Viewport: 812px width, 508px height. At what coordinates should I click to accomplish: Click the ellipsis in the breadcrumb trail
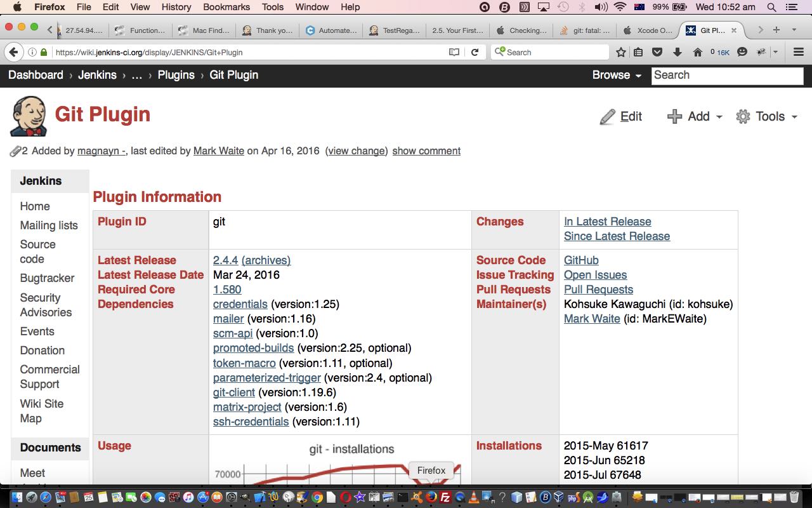click(136, 75)
